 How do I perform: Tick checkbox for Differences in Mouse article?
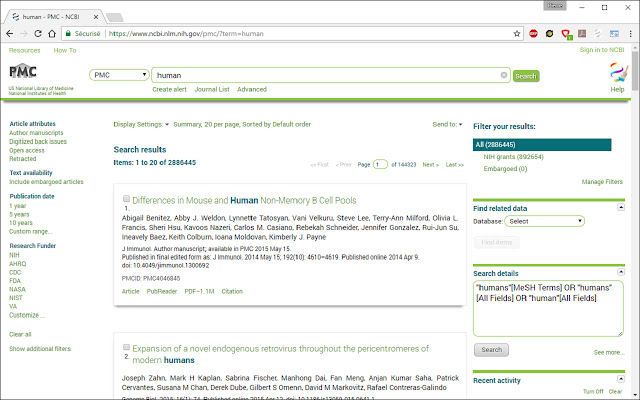click(x=127, y=199)
